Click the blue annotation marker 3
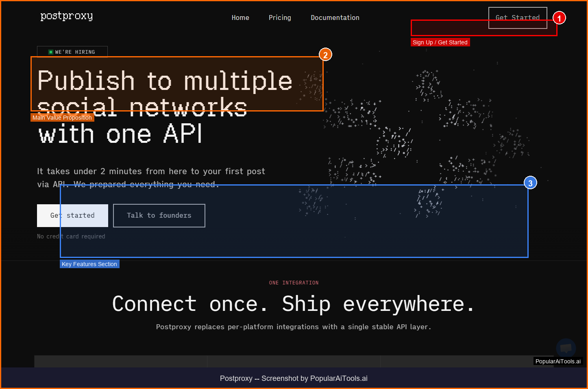588x389 pixels. pyautogui.click(x=530, y=183)
